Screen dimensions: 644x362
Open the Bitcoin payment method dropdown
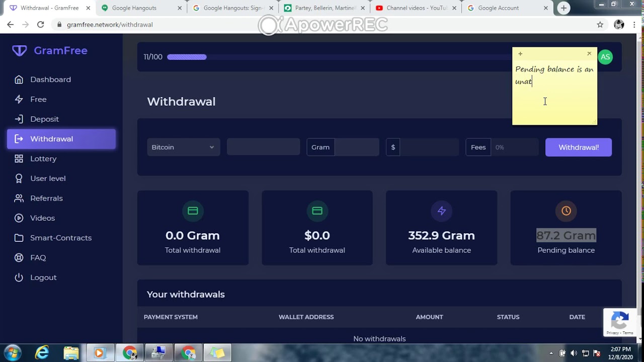183,147
